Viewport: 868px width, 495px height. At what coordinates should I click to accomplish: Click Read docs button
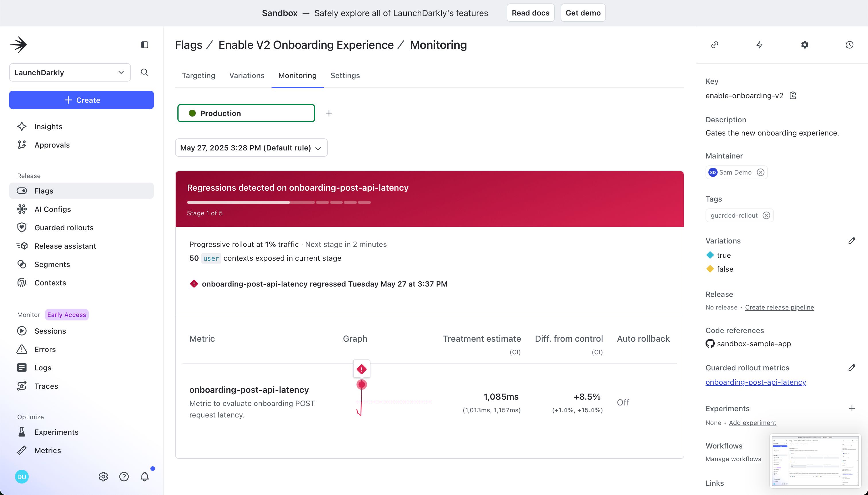530,13
